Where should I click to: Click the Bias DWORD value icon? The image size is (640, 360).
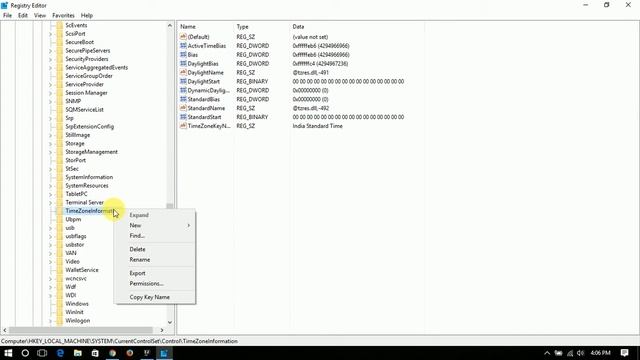pos(183,55)
